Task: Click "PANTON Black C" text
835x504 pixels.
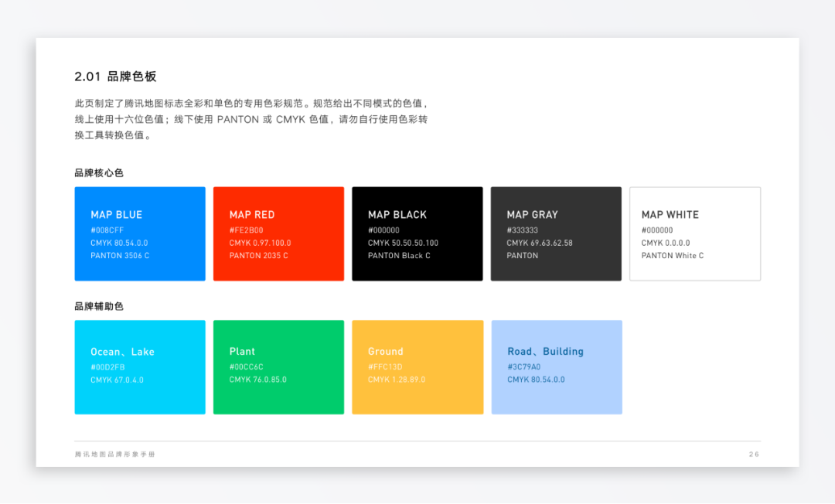Action: (x=400, y=256)
